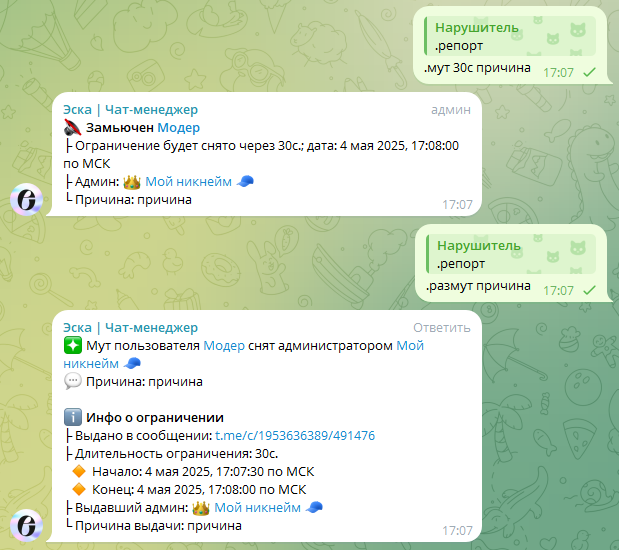Screen dimensions: 619x550
Task: Open Модер profile link in Замьючен message
Action: pos(178,128)
